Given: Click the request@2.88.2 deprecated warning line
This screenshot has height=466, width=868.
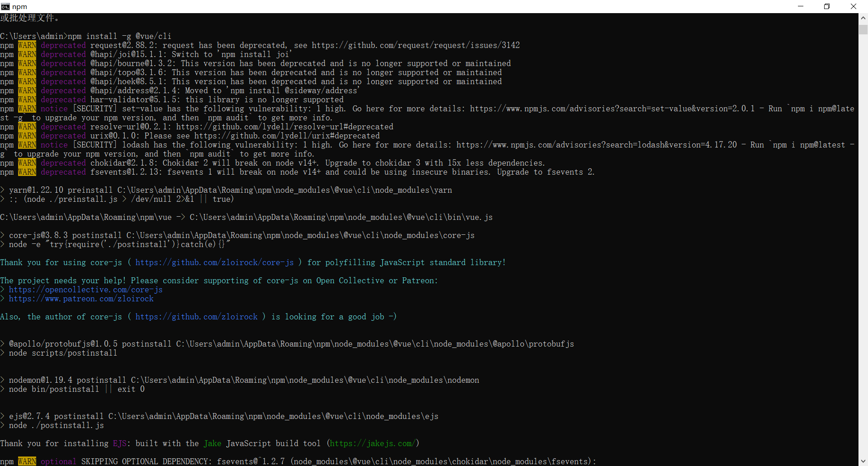Looking at the screenshot, I should (x=260, y=45).
